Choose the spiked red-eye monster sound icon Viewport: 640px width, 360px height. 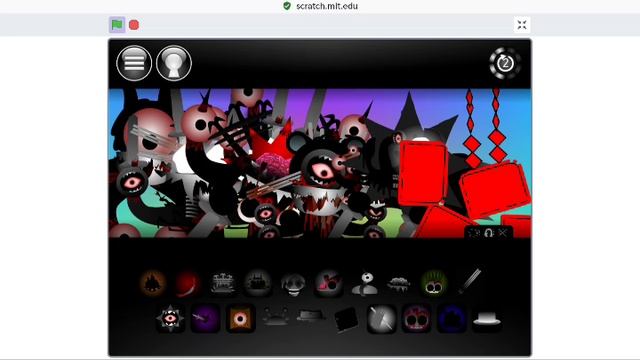click(x=170, y=318)
